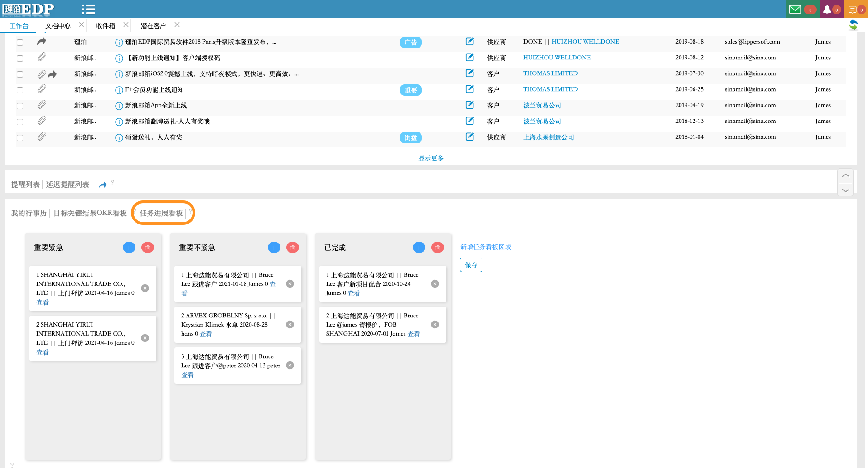Image resolution: width=868 pixels, height=468 pixels.
Task: Close the 潜在客户 tab
Action: 177,25
